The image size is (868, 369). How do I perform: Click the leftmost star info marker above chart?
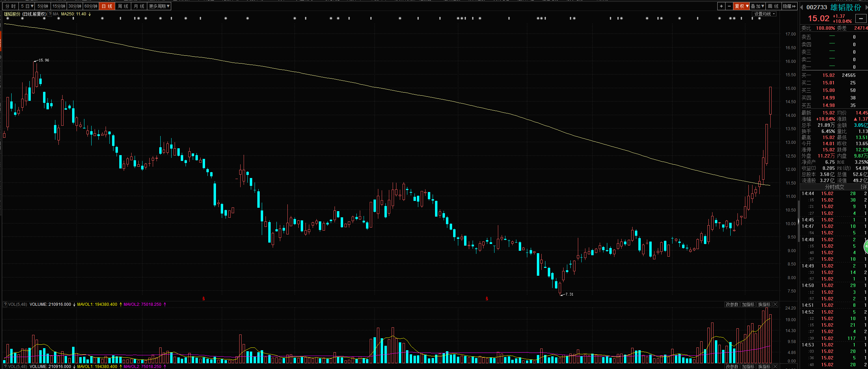click(8, 18)
